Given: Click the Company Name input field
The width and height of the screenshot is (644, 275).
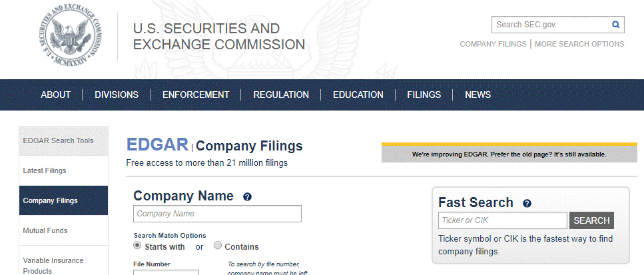Looking at the screenshot, I should (217, 214).
